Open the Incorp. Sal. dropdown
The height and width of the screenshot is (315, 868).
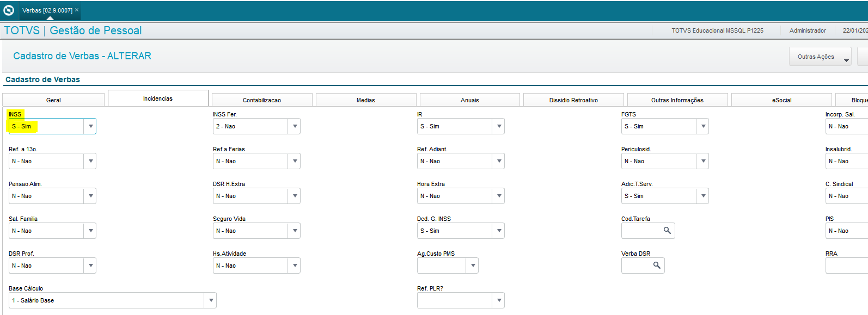[x=847, y=126]
